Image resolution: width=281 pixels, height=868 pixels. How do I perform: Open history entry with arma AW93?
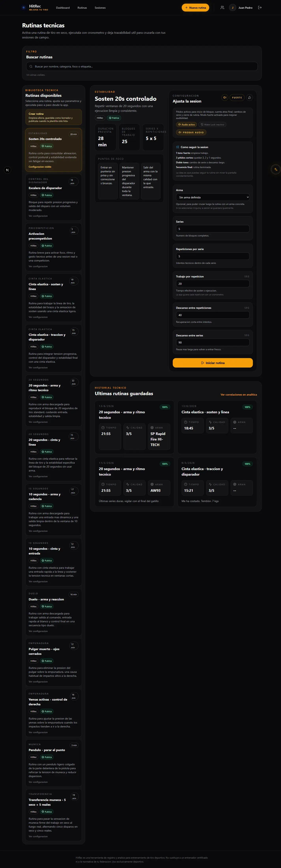pyautogui.click(x=134, y=482)
